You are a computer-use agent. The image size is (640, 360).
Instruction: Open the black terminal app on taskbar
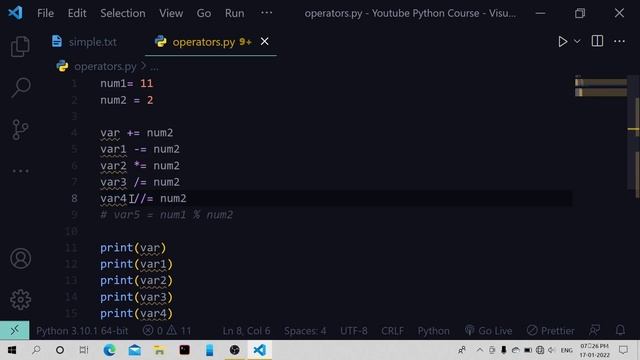pos(184,350)
